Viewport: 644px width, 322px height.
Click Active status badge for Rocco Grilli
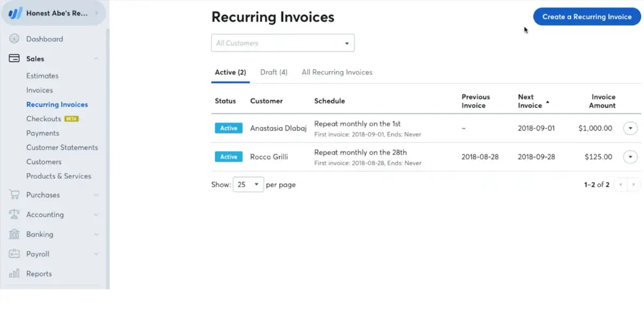click(x=229, y=157)
